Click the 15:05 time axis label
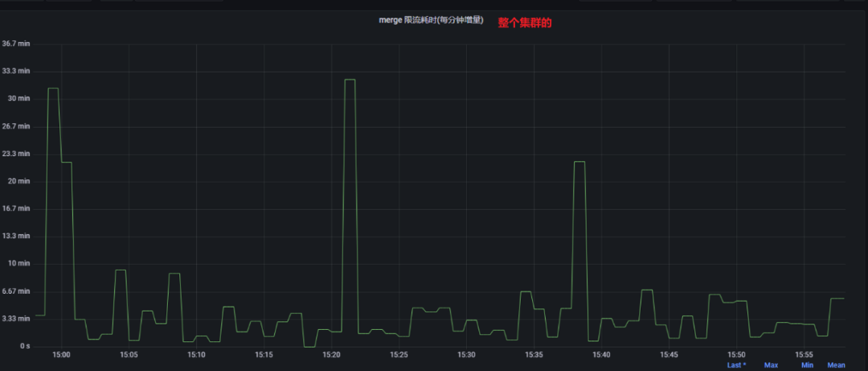 pyautogui.click(x=129, y=355)
